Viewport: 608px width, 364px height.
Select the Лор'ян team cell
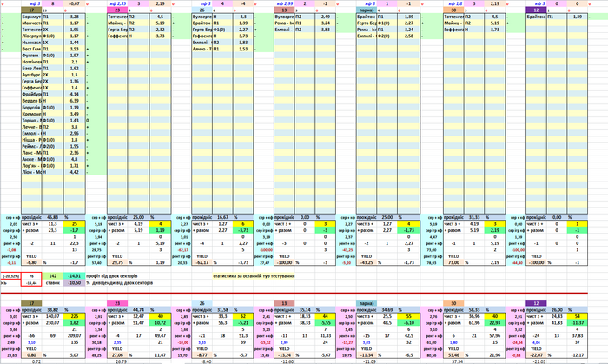(x=31, y=166)
